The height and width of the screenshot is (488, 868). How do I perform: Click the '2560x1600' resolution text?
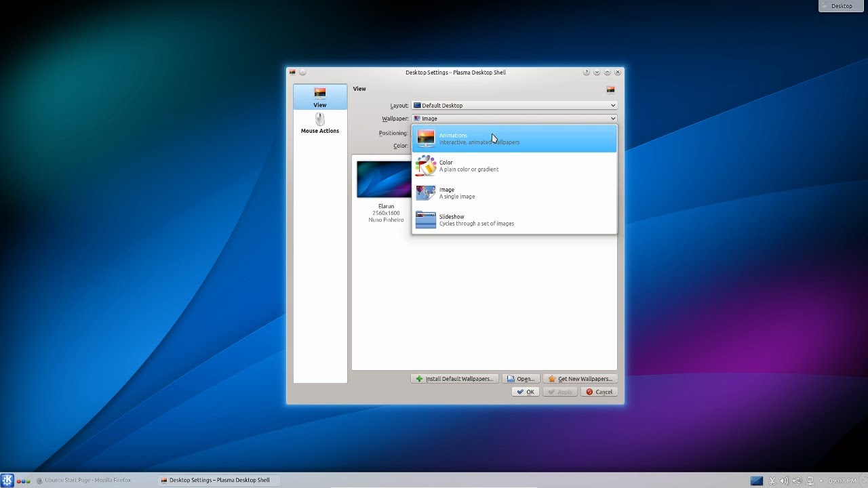(386, 213)
